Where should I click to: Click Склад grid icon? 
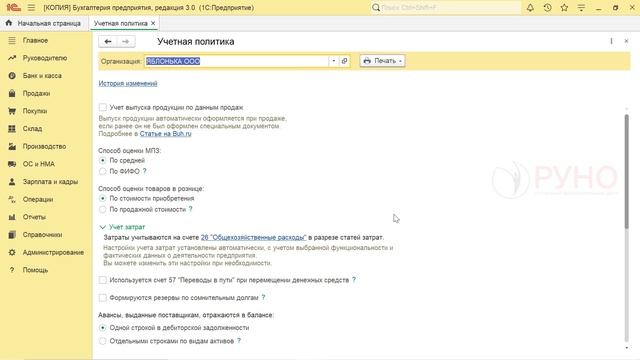(12, 129)
